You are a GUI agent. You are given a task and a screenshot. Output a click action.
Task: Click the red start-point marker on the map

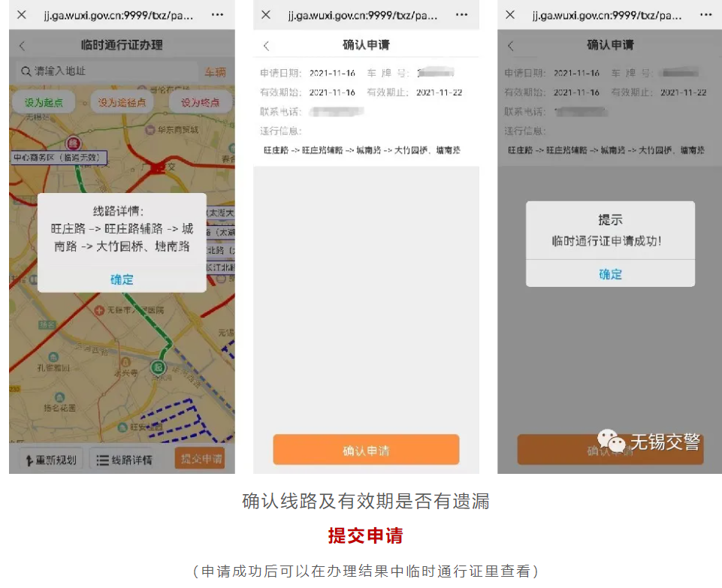(x=73, y=143)
